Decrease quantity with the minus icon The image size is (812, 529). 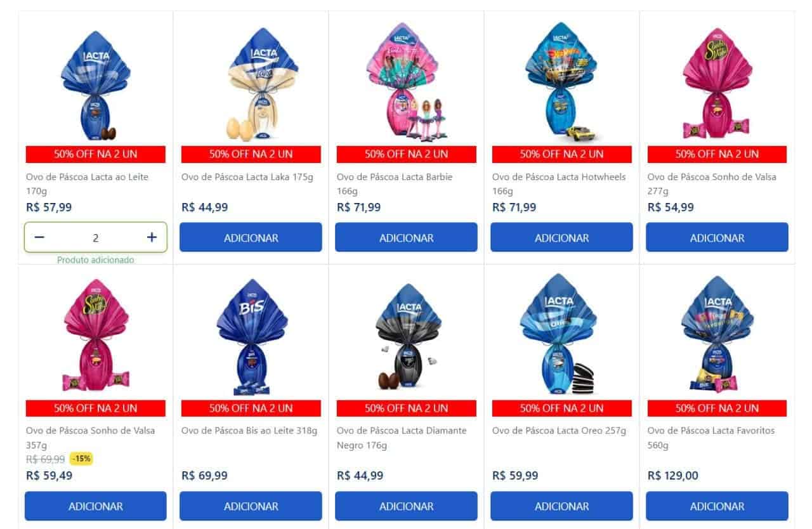point(39,237)
